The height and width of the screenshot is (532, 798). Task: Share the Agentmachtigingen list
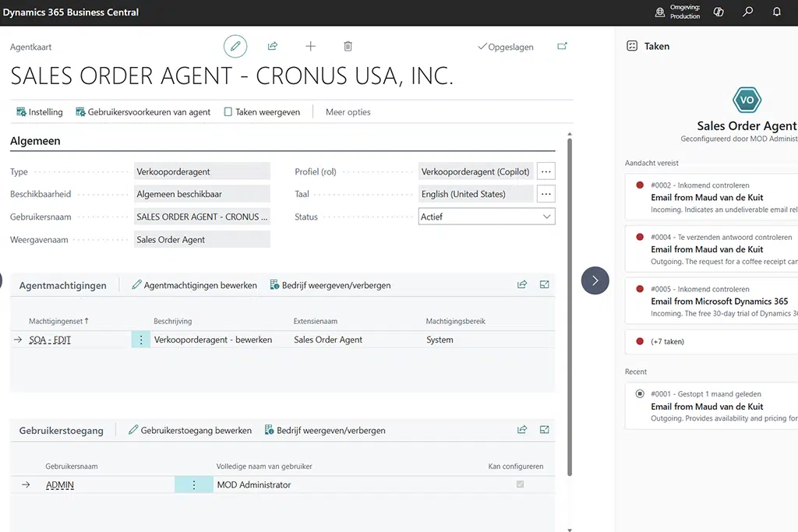point(522,285)
